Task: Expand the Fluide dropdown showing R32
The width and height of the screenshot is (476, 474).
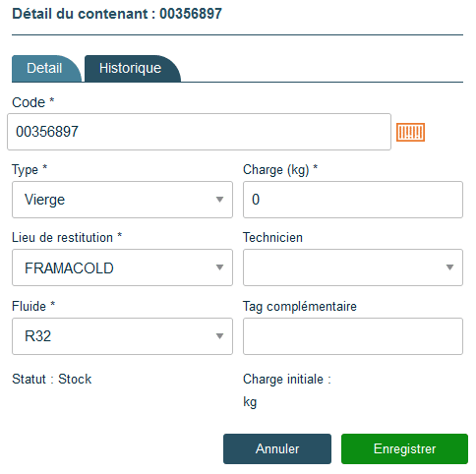Action: point(122,336)
